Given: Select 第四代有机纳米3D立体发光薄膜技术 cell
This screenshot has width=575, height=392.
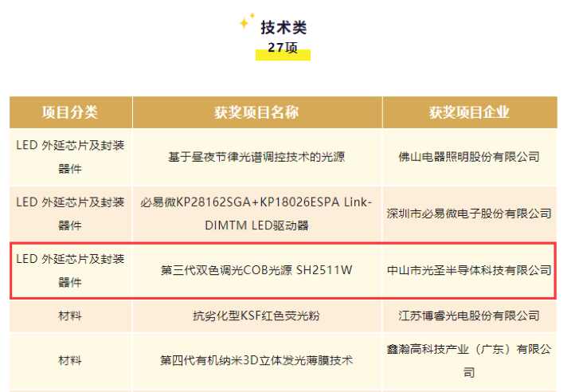Looking at the screenshot, I should pyautogui.click(x=257, y=360).
